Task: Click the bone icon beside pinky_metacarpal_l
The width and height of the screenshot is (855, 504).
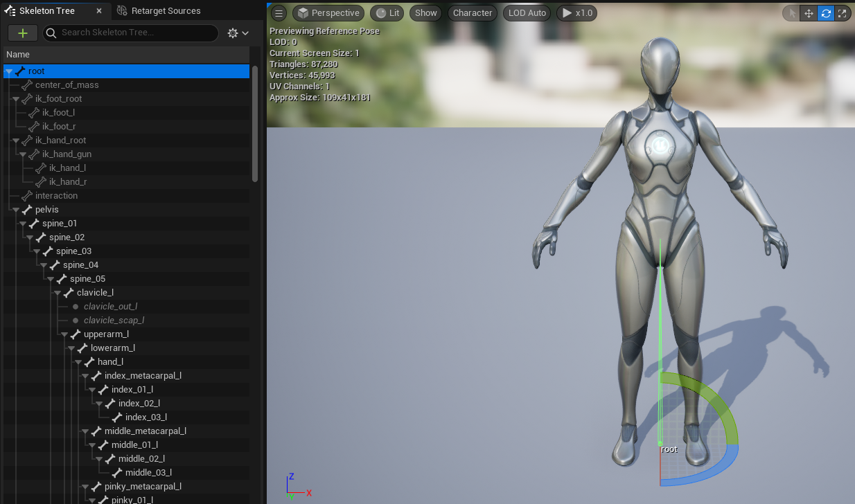Action: [x=96, y=486]
